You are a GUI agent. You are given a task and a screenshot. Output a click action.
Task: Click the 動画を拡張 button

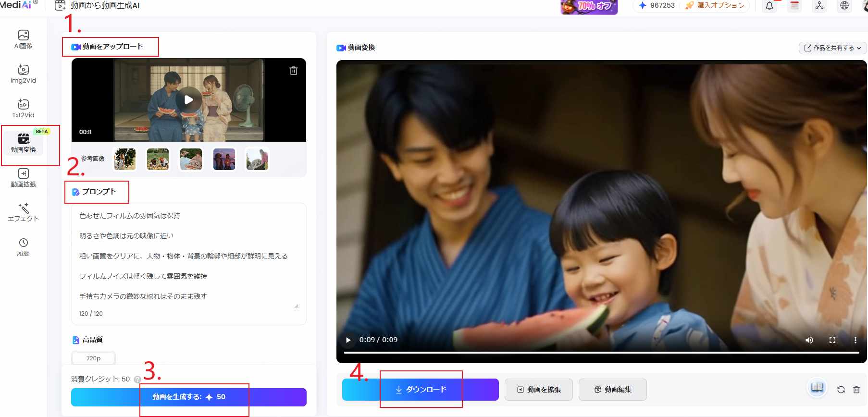tap(539, 390)
